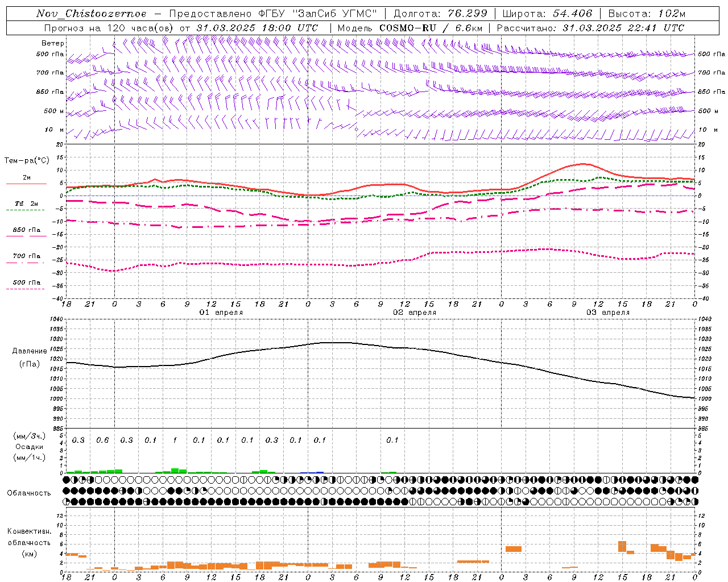728x582 pixels.
Task: Click the 'Конвективн.' convective cloud label
Action: click(30, 531)
